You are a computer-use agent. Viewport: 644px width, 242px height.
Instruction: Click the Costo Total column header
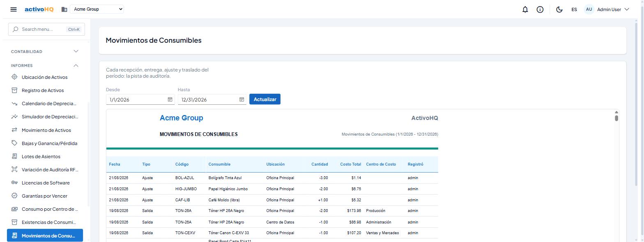[x=350, y=164]
